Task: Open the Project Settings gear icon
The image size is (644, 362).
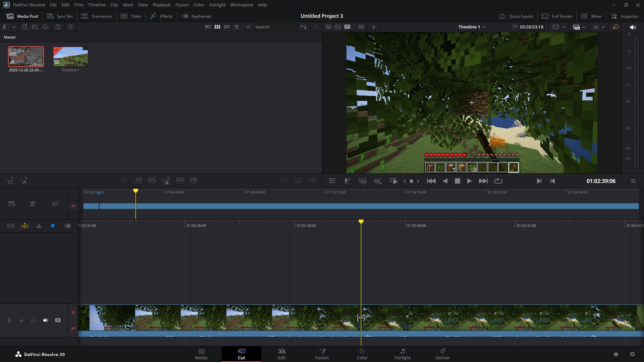Action: [x=632, y=354]
